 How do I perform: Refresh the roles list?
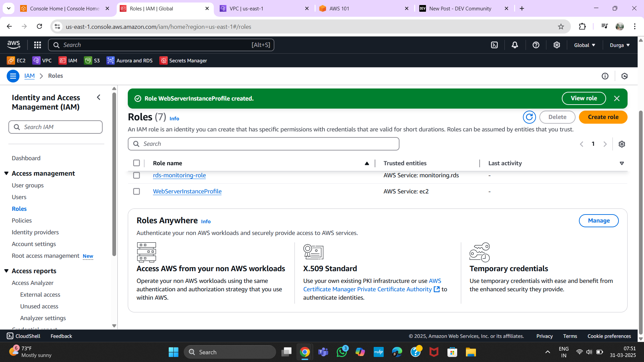[x=529, y=117]
